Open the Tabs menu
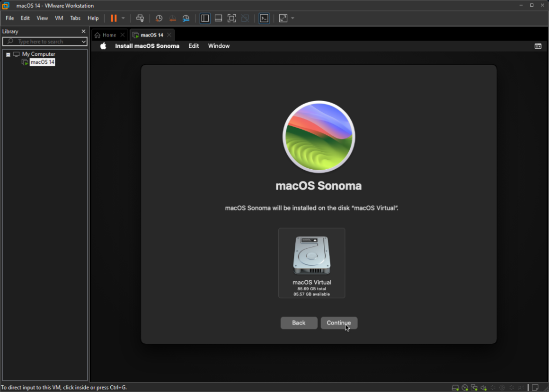This screenshot has width=549, height=392. (75, 18)
